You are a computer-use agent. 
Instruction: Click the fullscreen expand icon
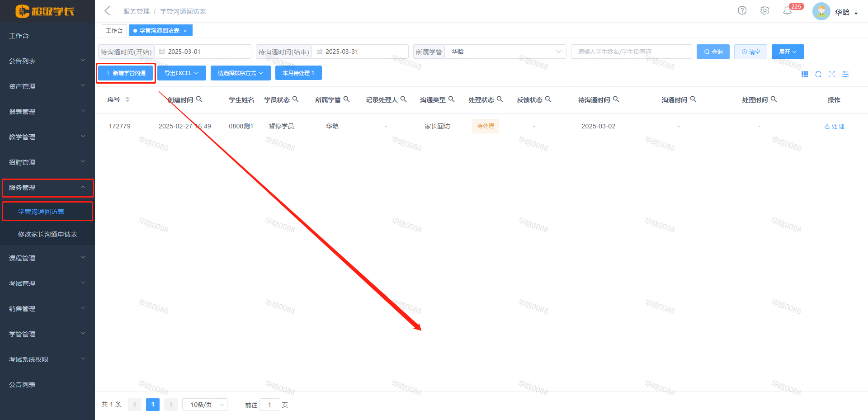[x=832, y=74]
